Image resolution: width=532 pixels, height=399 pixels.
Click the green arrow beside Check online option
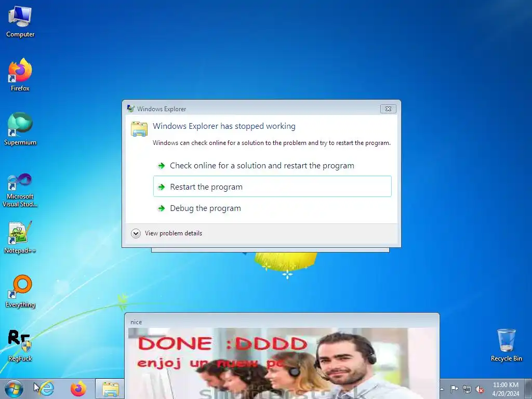[x=162, y=166]
